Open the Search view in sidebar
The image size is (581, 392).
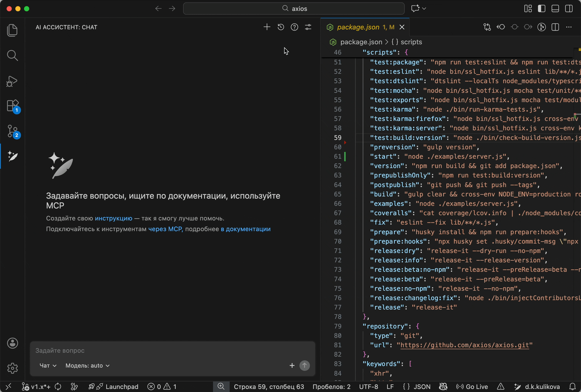[12, 55]
